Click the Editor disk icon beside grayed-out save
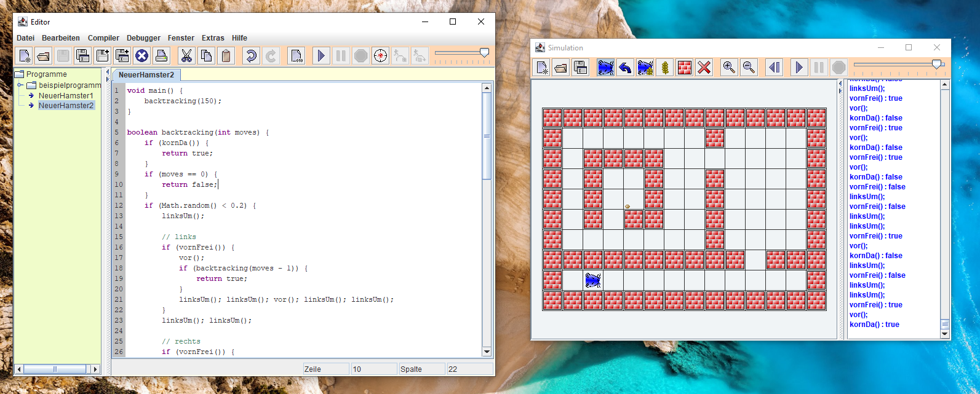980x394 pixels. click(x=83, y=56)
